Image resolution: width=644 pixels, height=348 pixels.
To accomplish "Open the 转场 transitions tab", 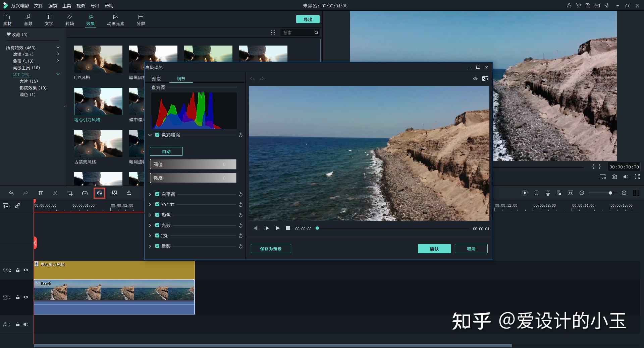I will [70, 20].
